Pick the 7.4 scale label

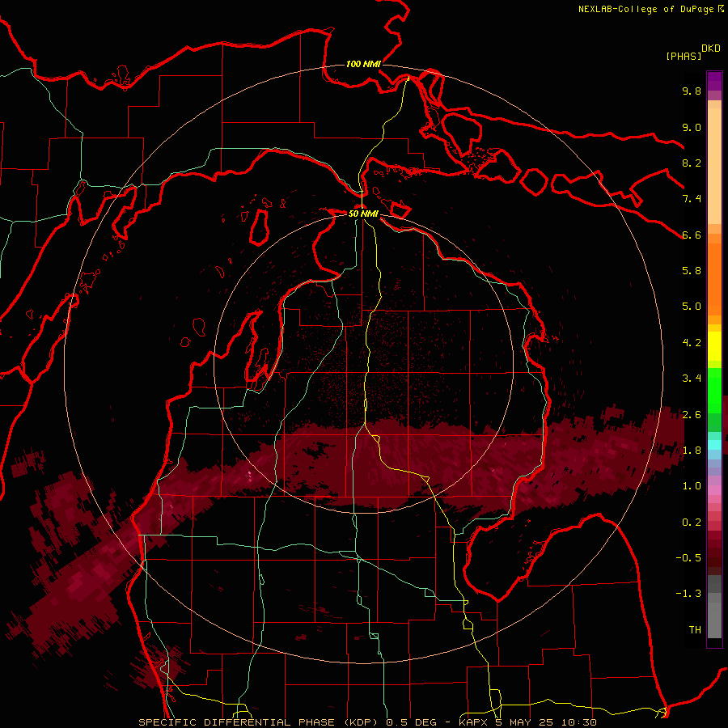pyautogui.click(x=692, y=199)
